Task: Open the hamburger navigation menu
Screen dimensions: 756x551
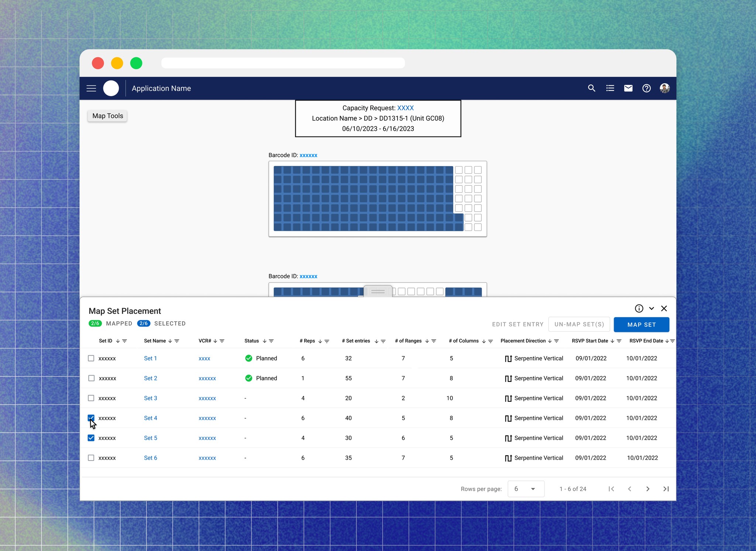Action: (91, 88)
